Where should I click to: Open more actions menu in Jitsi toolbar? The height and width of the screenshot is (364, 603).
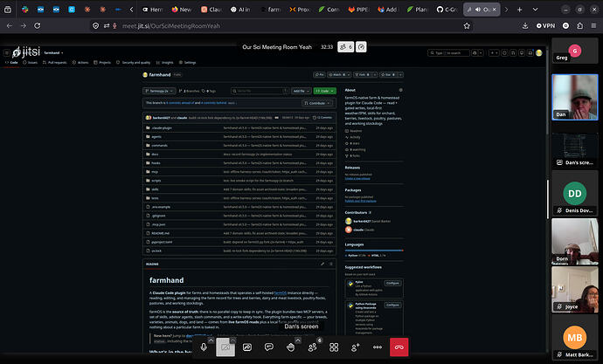coord(378,347)
